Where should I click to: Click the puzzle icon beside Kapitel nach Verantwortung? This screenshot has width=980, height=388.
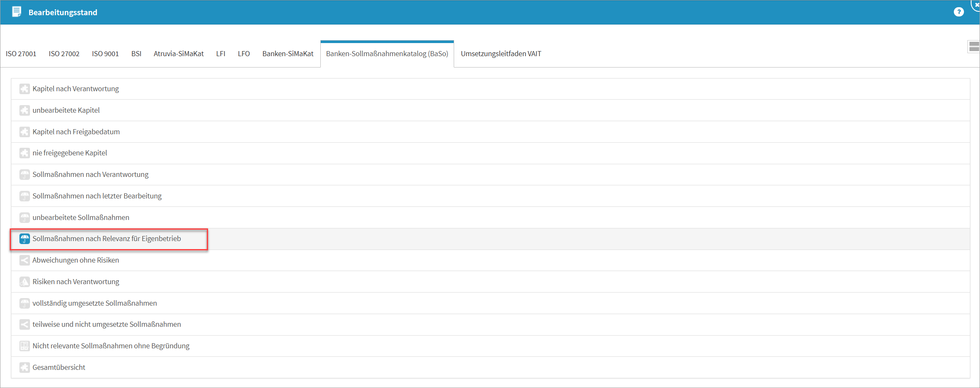[x=24, y=89]
